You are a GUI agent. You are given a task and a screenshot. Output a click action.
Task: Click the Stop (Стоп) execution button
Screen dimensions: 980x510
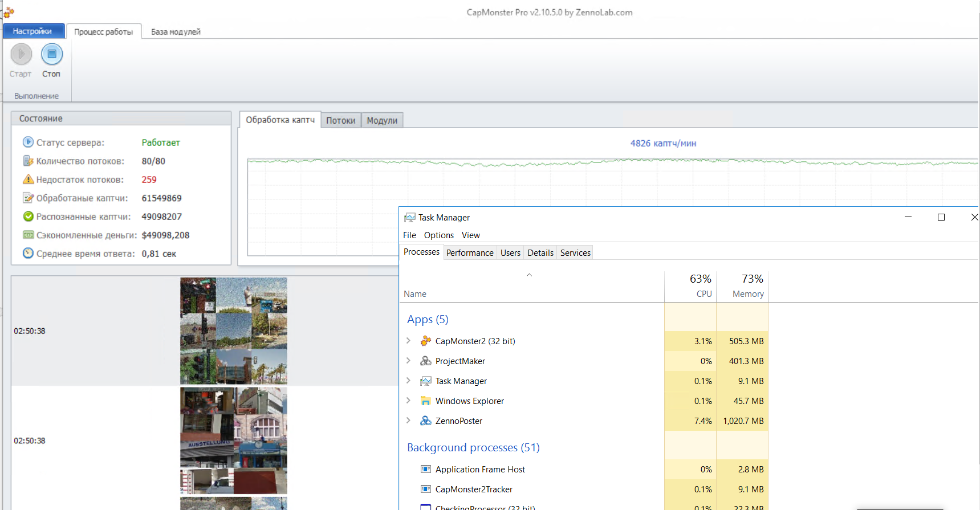pos(51,55)
